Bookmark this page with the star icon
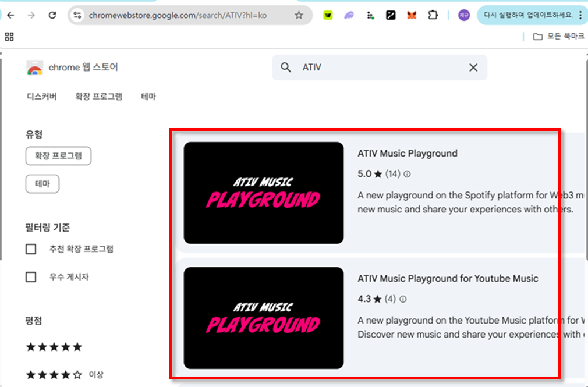Screen dimensions: 588x387 click(299, 15)
